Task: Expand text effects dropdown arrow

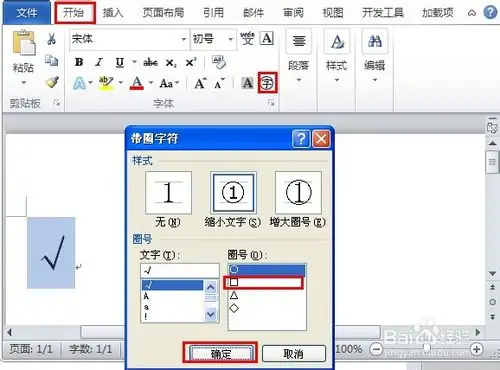Action: (91, 83)
